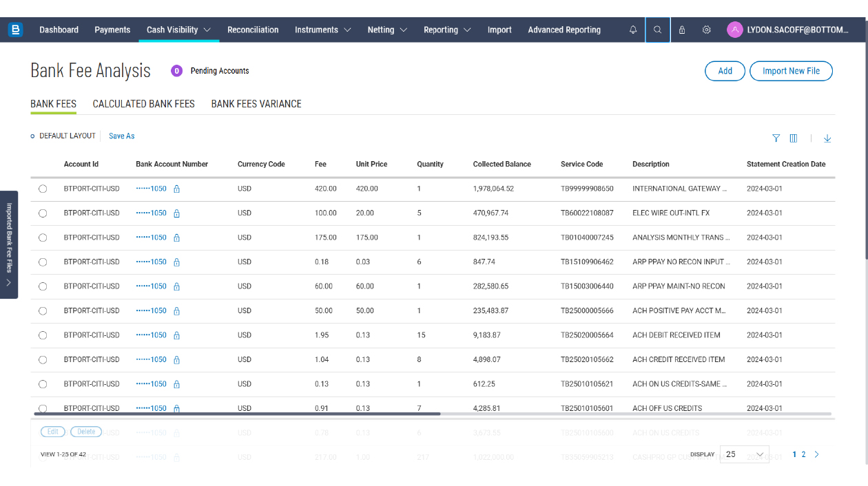Viewport: 868px width, 486px height.
Task: Click the notifications bell icon
Action: point(633,30)
